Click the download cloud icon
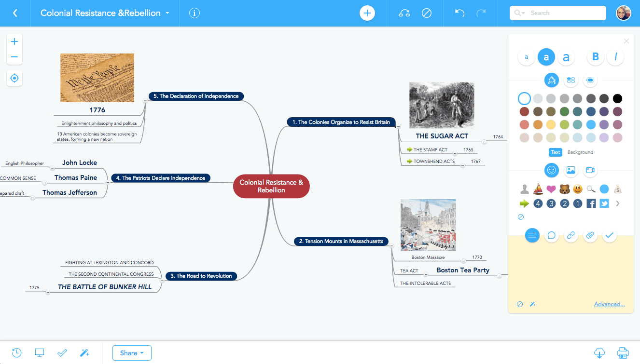Viewport: 640px width, 364px height. [x=599, y=352]
